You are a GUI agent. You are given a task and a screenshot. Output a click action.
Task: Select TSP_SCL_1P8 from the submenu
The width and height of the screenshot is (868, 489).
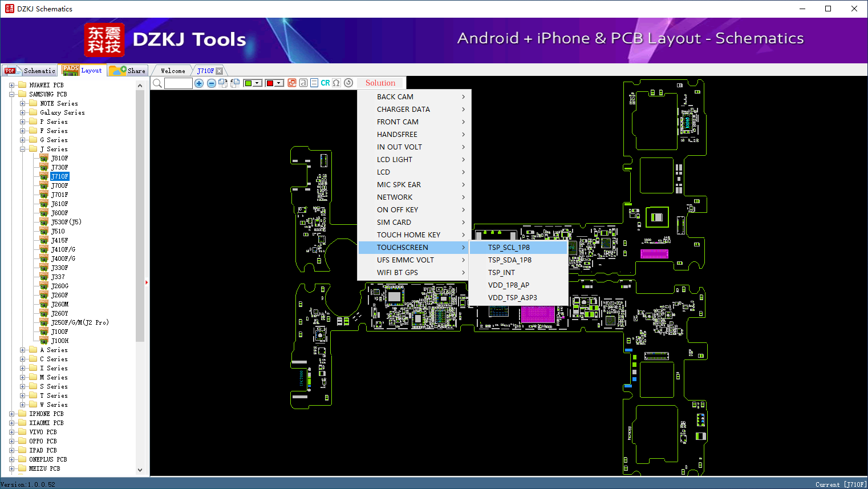tap(518, 248)
